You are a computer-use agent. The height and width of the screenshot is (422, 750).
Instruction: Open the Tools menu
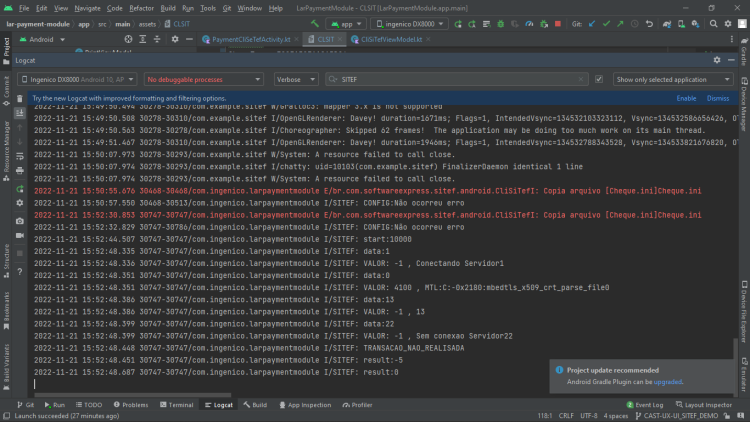tap(208, 8)
